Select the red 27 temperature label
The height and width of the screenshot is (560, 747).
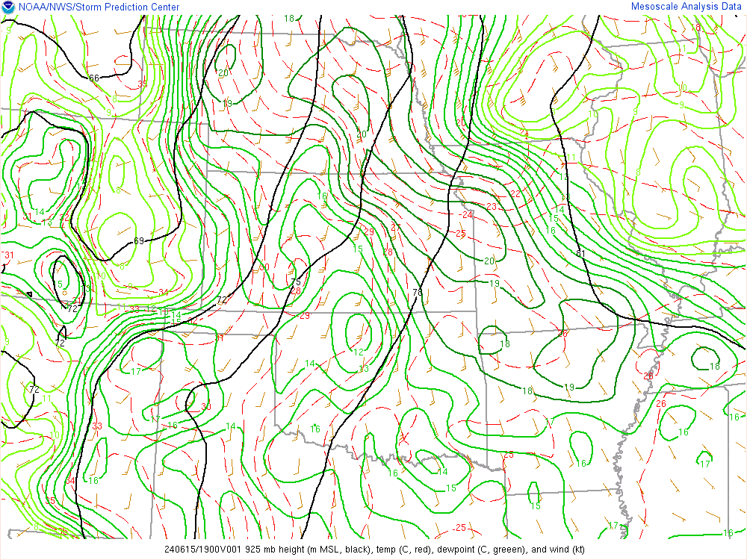pos(396,227)
